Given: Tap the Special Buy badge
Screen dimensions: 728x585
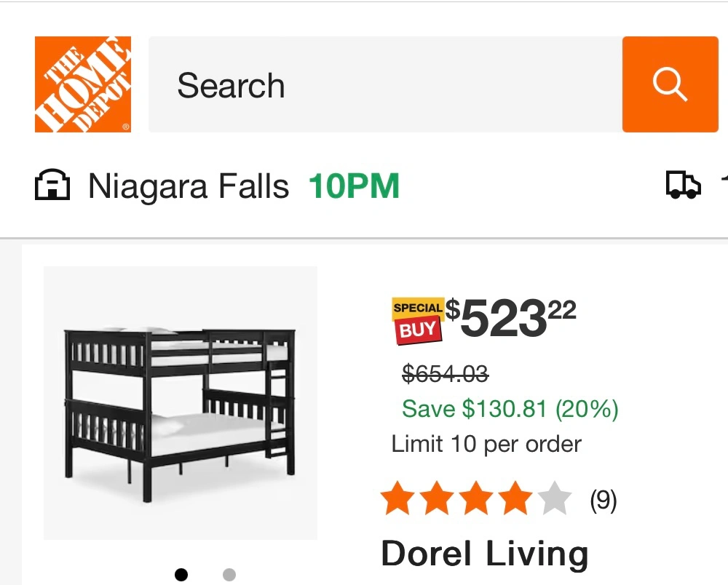Looking at the screenshot, I should point(418,321).
